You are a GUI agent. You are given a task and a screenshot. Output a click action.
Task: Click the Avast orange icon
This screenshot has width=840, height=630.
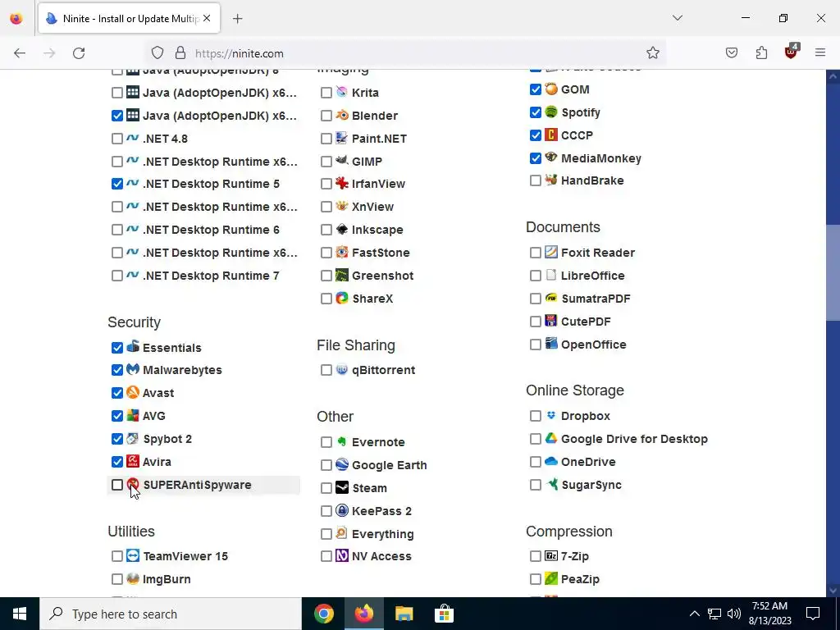pos(132,393)
